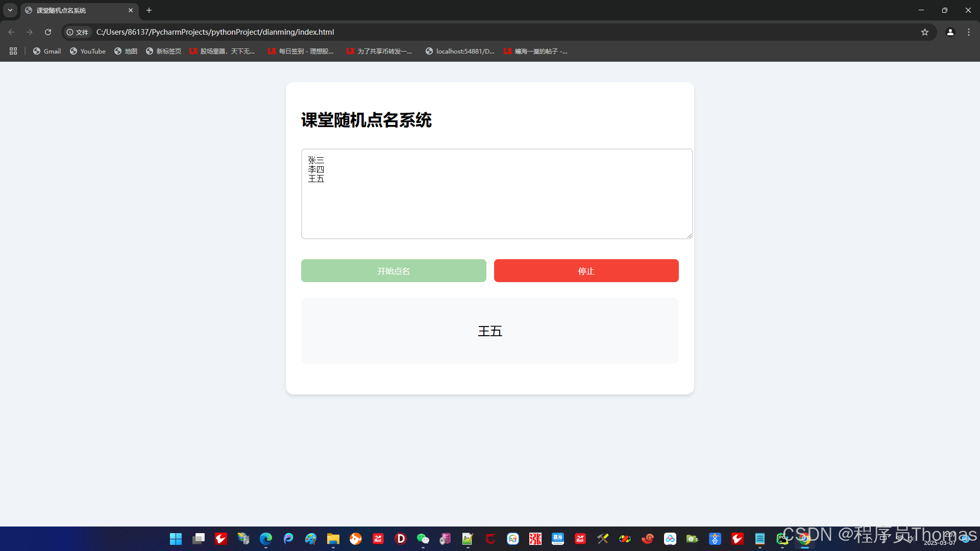The width and height of the screenshot is (980, 551).
Task: Click the browser reload icon
Action: tap(48, 32)
